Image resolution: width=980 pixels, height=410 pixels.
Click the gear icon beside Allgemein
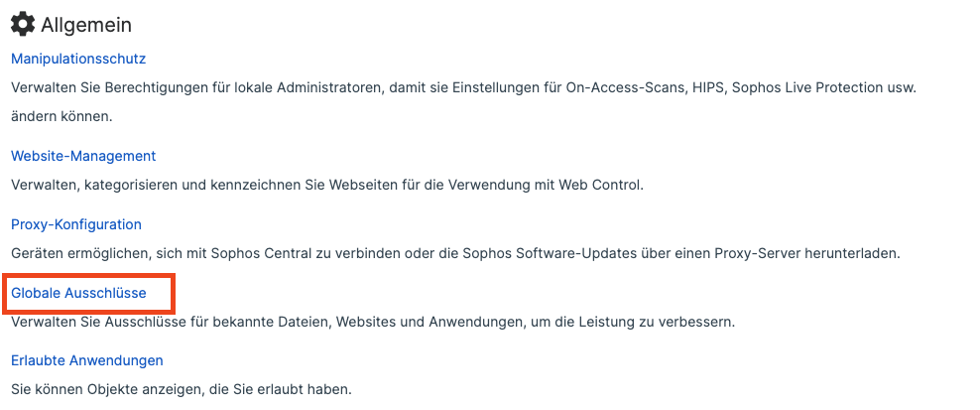(x=23, y=25)
